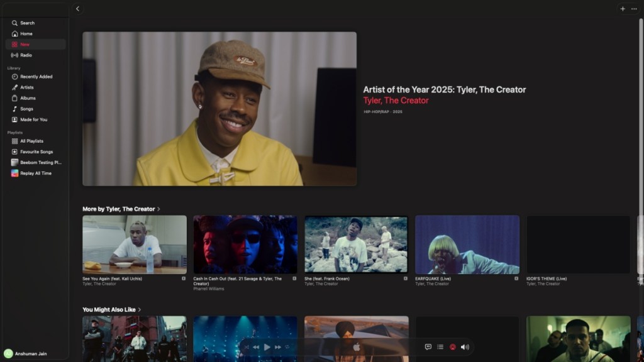Switch to the New tab in sidebar

click(24, 44)
